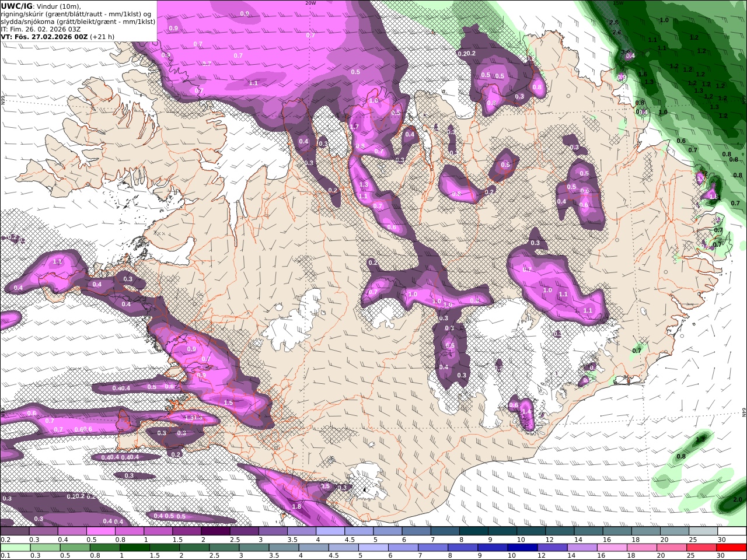Screen dimensions: 747x560
Task: Click the '18' label in lower legend
Action: [x=630, y=555]
